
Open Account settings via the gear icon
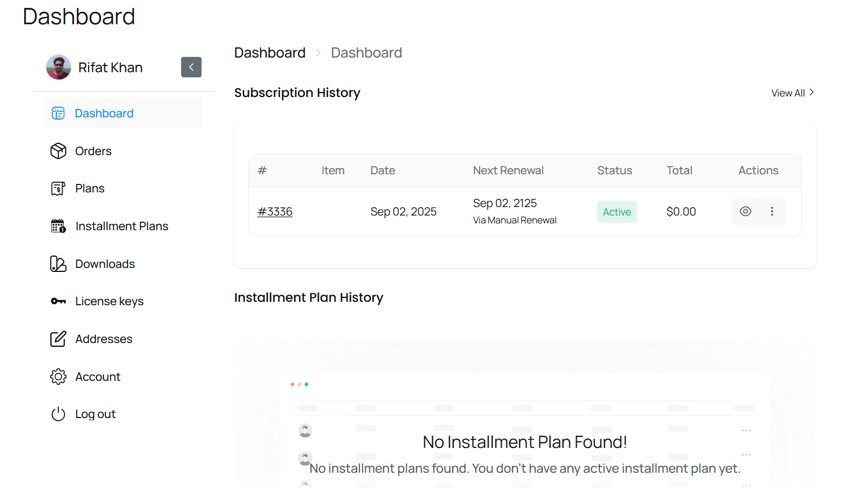tap(58, 376)
